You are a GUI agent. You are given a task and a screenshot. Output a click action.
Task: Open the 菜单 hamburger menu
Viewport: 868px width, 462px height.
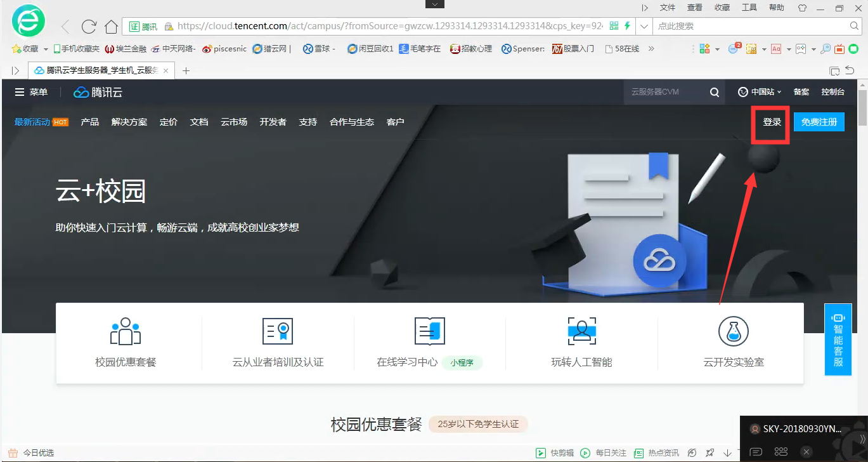click(31, 92)
